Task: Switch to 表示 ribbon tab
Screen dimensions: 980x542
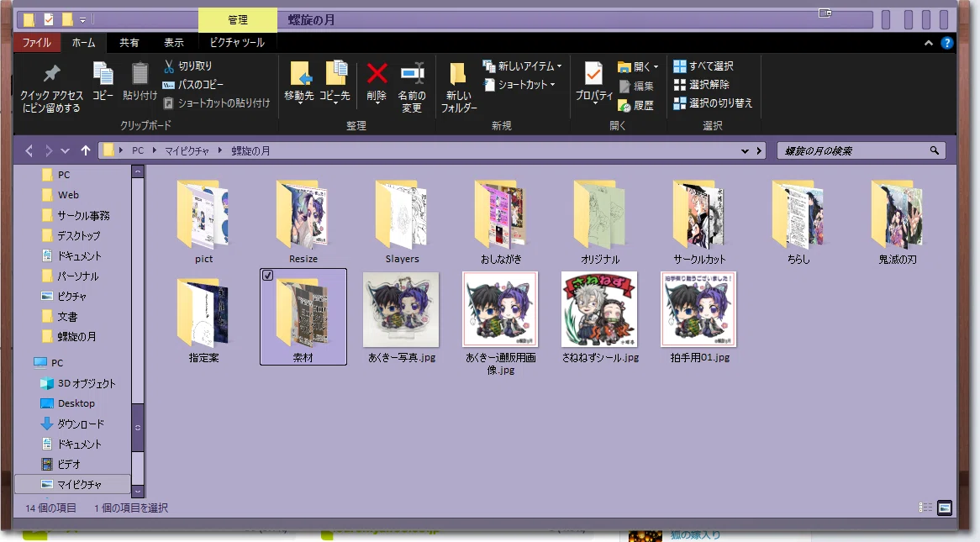Action: [174, 43]
